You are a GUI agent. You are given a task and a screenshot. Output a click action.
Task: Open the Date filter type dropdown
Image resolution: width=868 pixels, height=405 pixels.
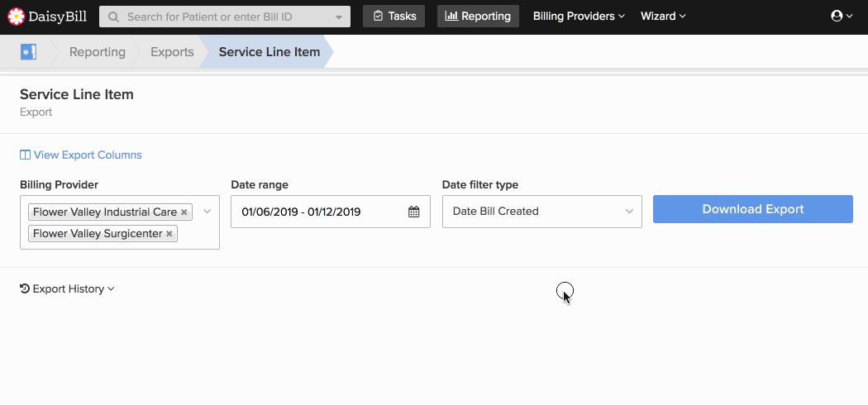(x=542, y=212)
